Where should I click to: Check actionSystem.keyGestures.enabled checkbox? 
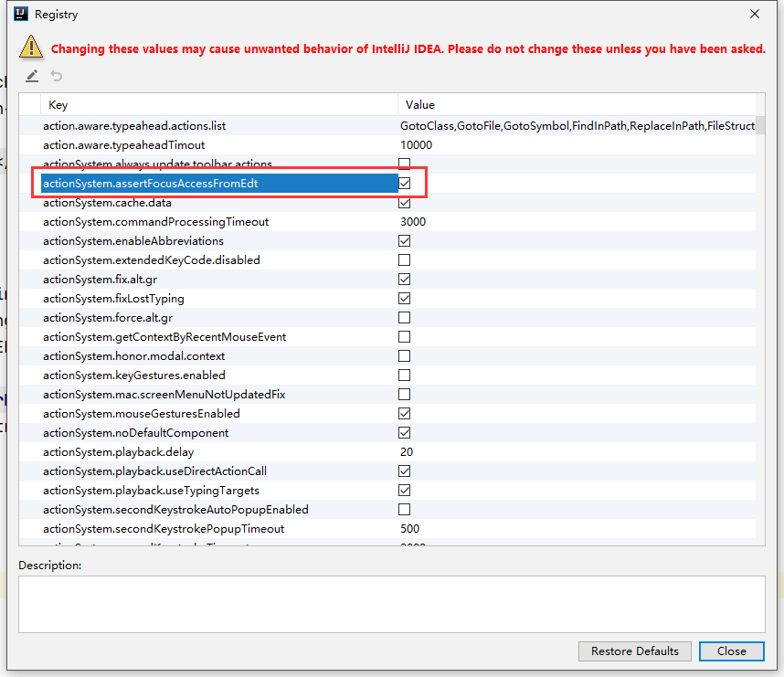(x=405, y=375)
